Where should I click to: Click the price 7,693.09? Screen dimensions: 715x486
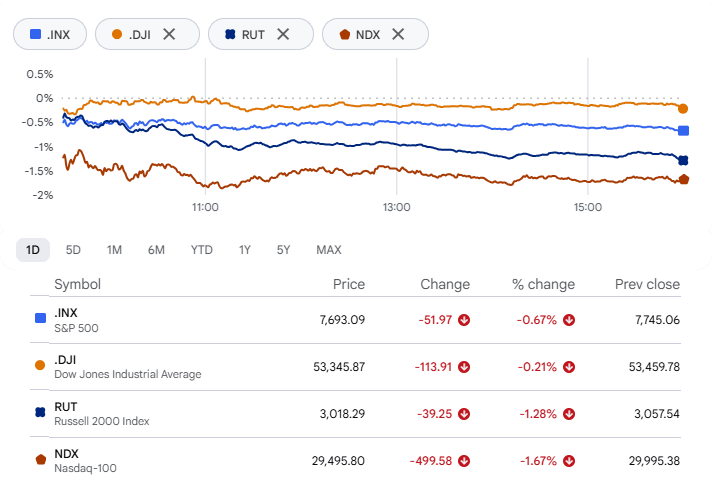click(342, 320)
